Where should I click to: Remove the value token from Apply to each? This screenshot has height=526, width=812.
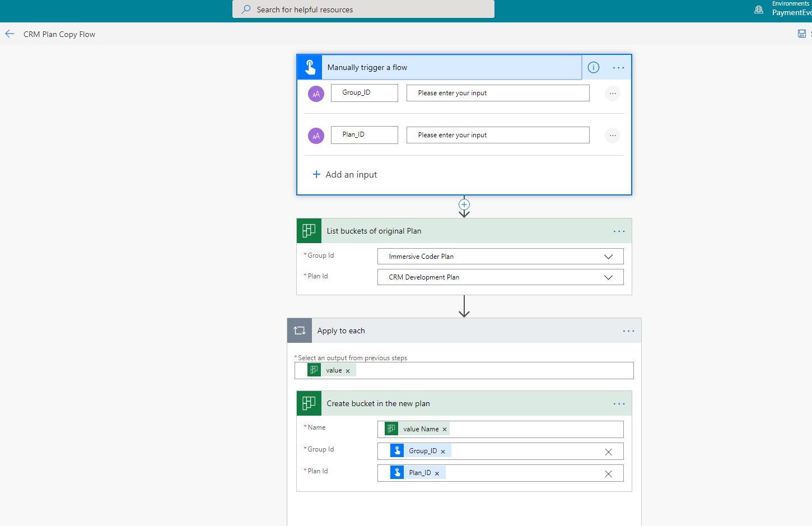pyautogui.click(x=348, y=371)
